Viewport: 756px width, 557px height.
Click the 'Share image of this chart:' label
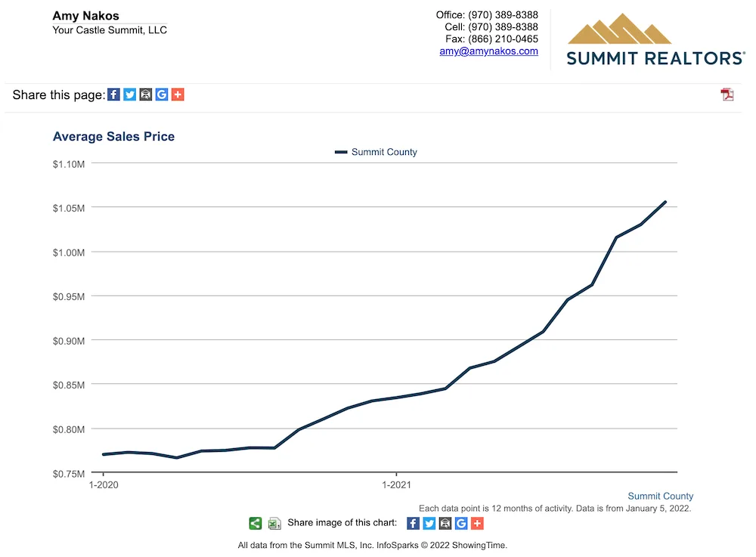point(342,523)
